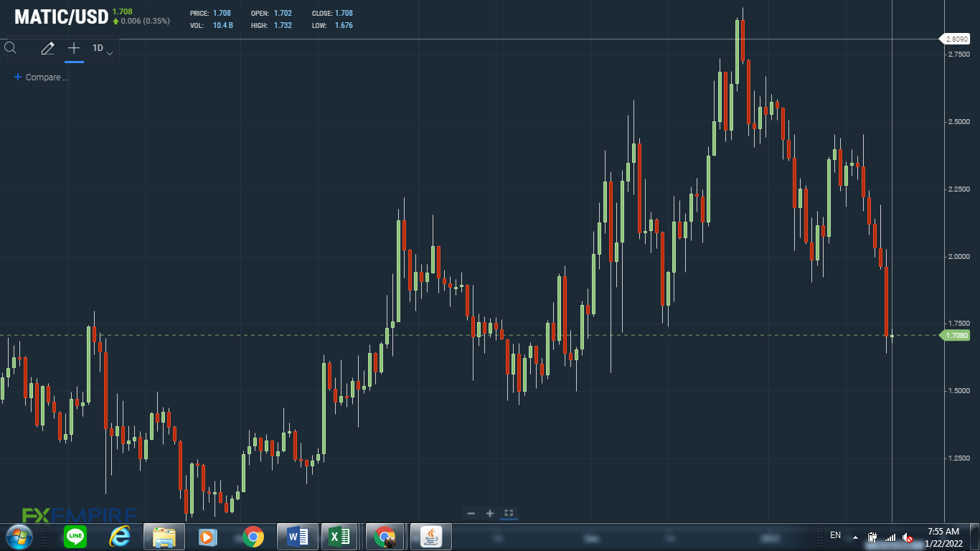The height and width of the screenshot is (551, 980).
Task: Open the 1D timeframe dropdown
Action: (x=103, y=49)
